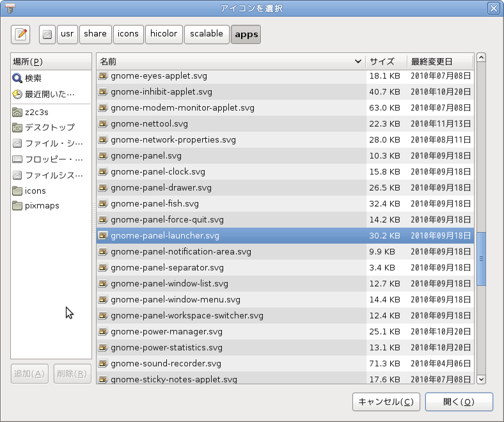Sort files by the name column header
504x422 pixels.
tap(230, 61)
